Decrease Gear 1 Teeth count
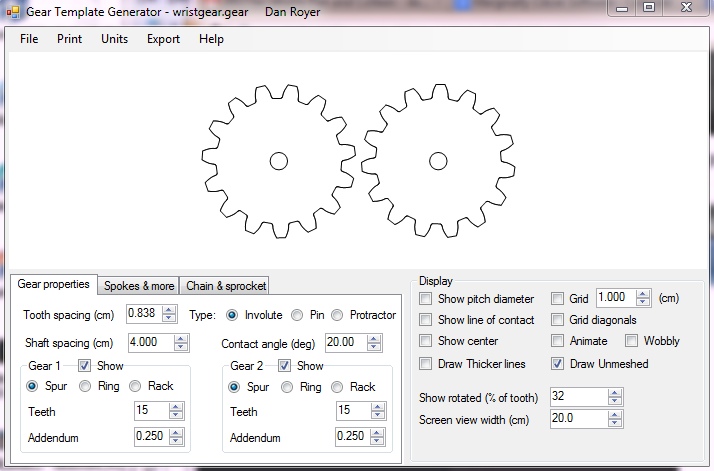 pyautogui.click(x=176, y=415)
